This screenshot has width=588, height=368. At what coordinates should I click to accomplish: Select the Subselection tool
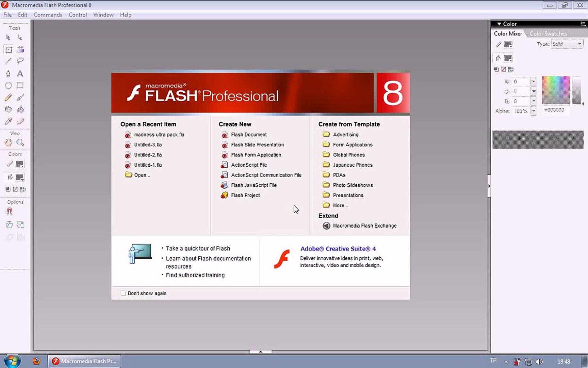20,37
